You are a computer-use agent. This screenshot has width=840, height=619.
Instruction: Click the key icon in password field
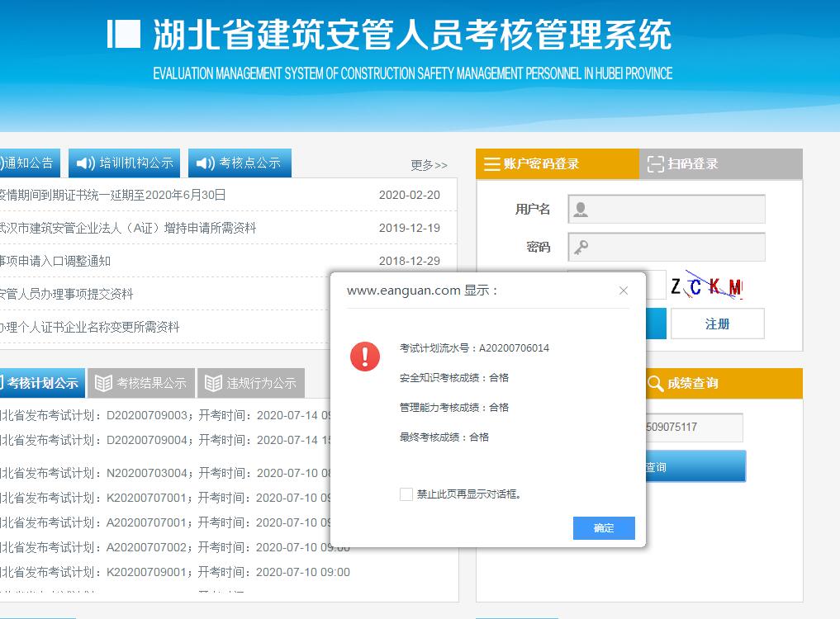coord(581,247)
